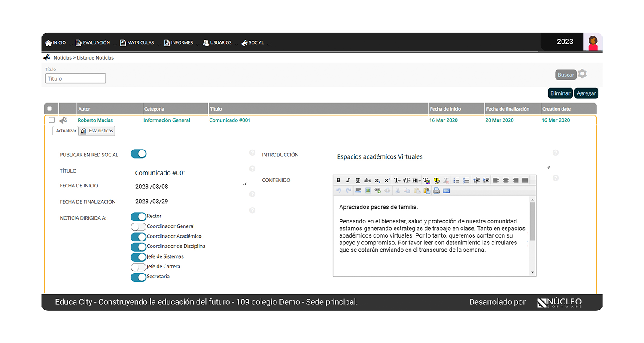Click the print icon in editor toolbar
This screenshot has width=644, height=343.
click(x=436, y=191)
